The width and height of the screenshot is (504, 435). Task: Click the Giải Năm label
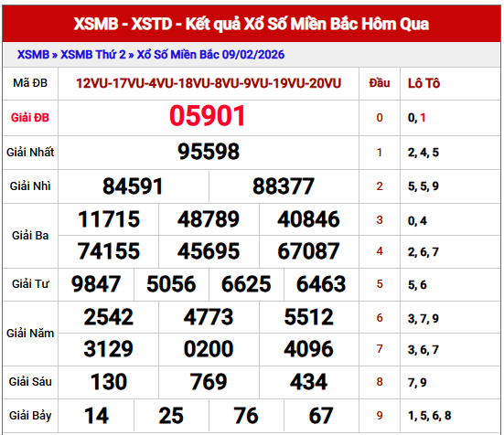click(x=30, y=334)
